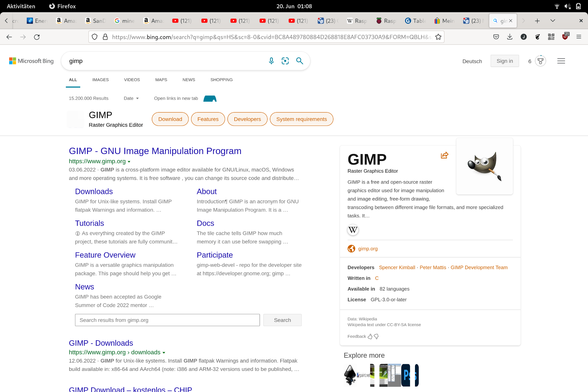The height and width of the screenshot is (392, 588).
Task: Expand the Date filter dropdown
Action: tap(131, 98)
